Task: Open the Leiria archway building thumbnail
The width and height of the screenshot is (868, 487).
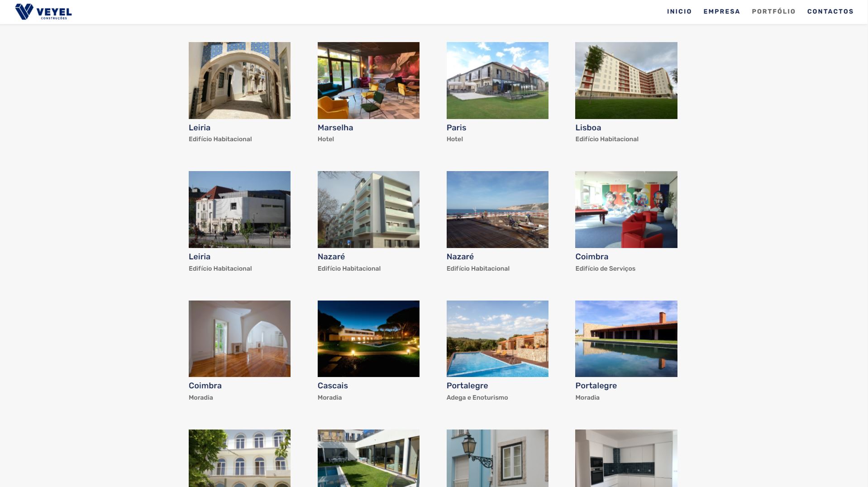Action: (239, 81)
